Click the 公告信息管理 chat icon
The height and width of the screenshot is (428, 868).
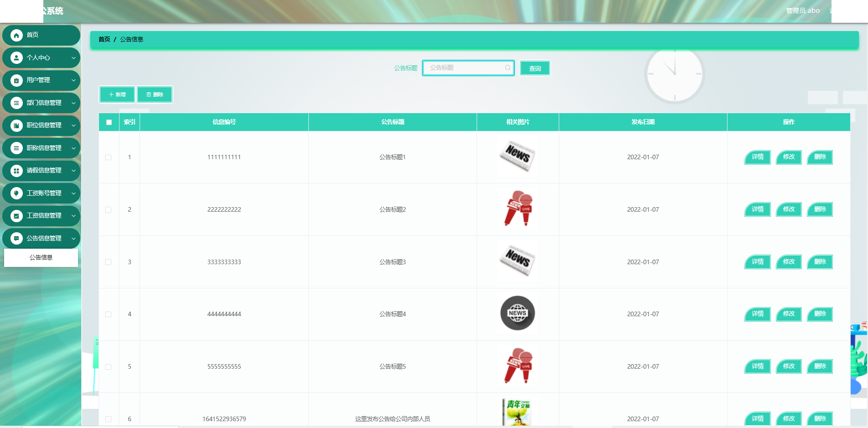tap(16, 239)
